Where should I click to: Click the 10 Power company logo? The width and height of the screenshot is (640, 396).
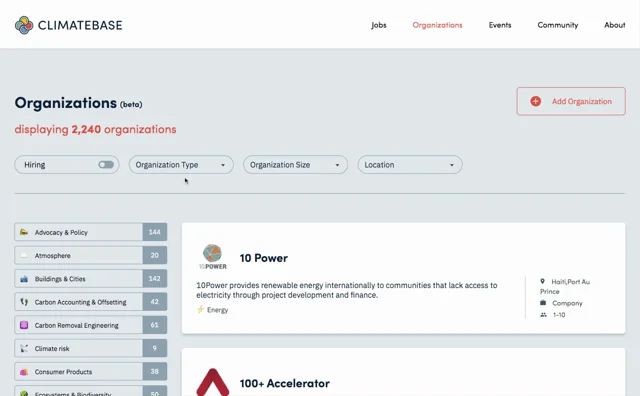213,257
